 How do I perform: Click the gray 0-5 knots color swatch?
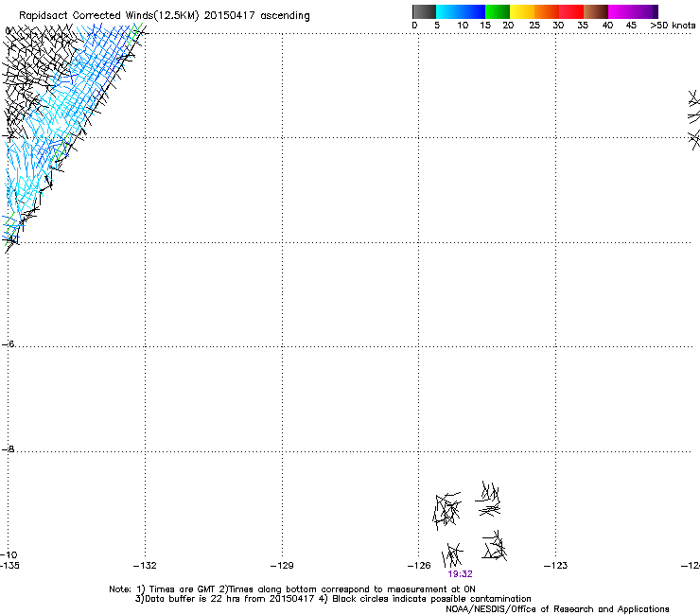tap(424, 11)
